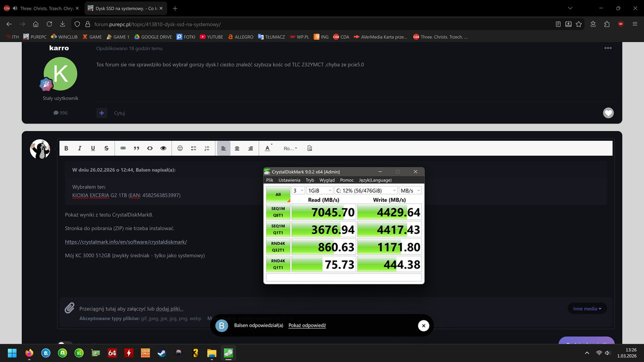Run the SEQ1M Q1T1 test

[278, 229]
